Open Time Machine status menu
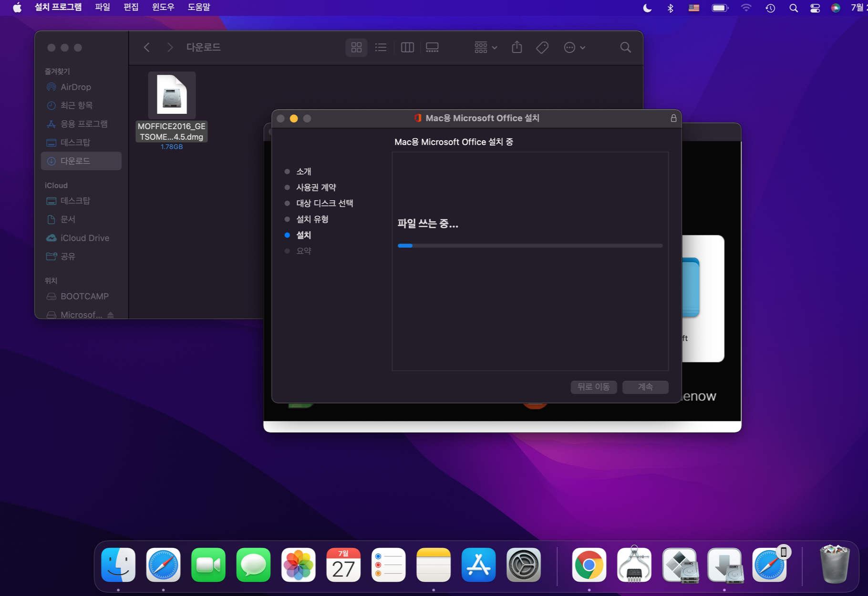Image resolution: width=868 pixels, height=596 pixels. click(x=770, y=8)
